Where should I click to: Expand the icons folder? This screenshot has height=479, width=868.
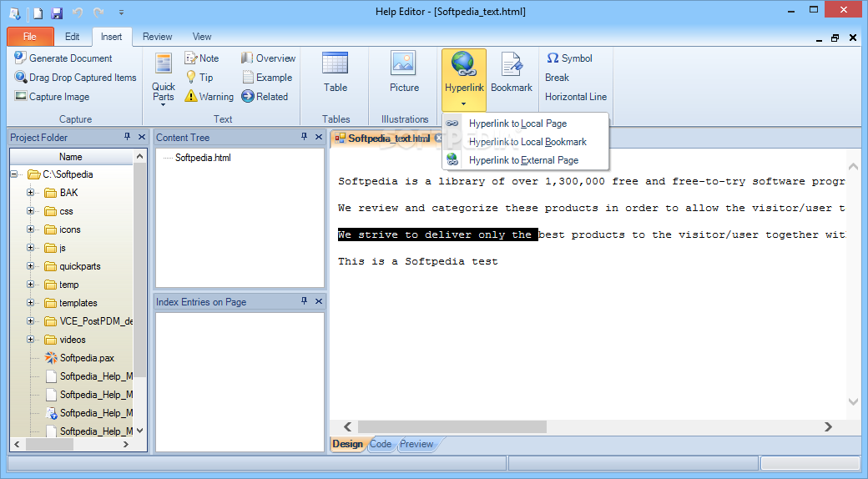(x=30, y=229)
